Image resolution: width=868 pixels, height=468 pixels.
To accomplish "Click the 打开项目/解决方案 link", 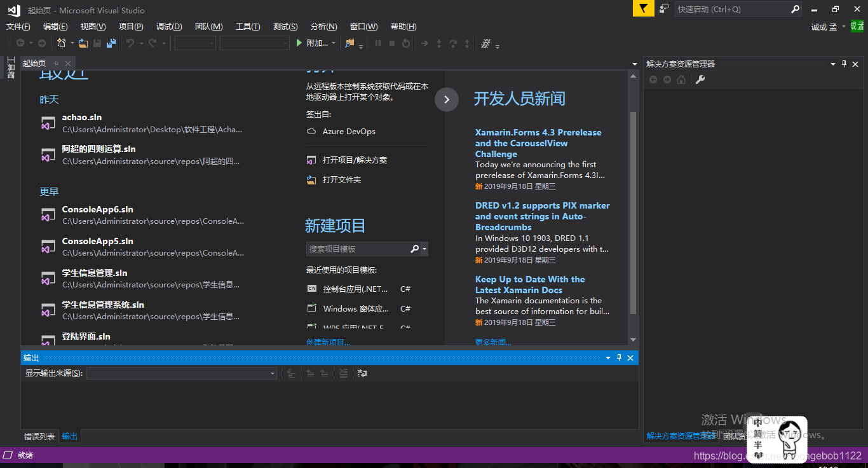I will 355,160.
